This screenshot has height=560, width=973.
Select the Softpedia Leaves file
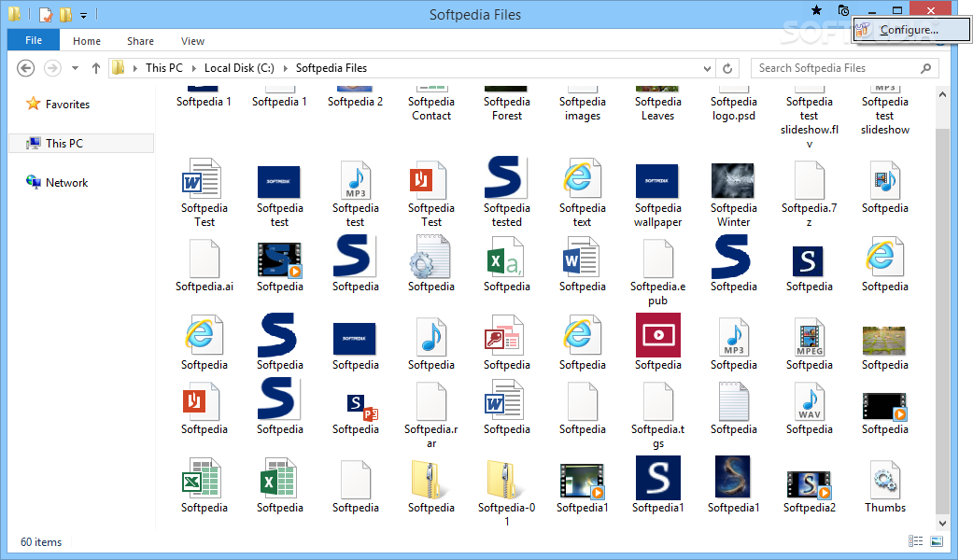coord(657,105)
